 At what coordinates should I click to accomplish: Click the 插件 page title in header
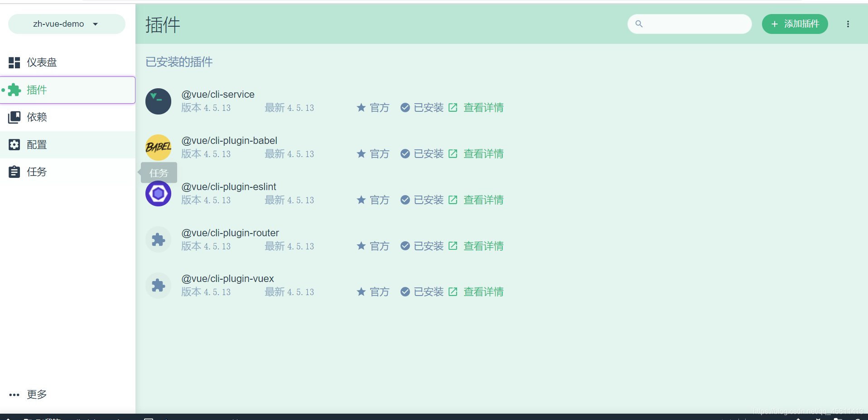tap(163, 25)
